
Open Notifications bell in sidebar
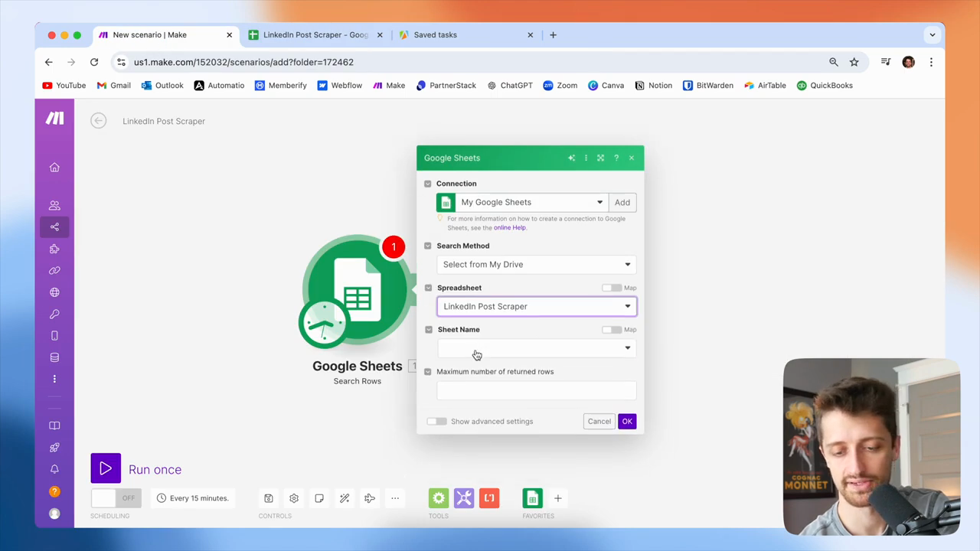point(54,469)
